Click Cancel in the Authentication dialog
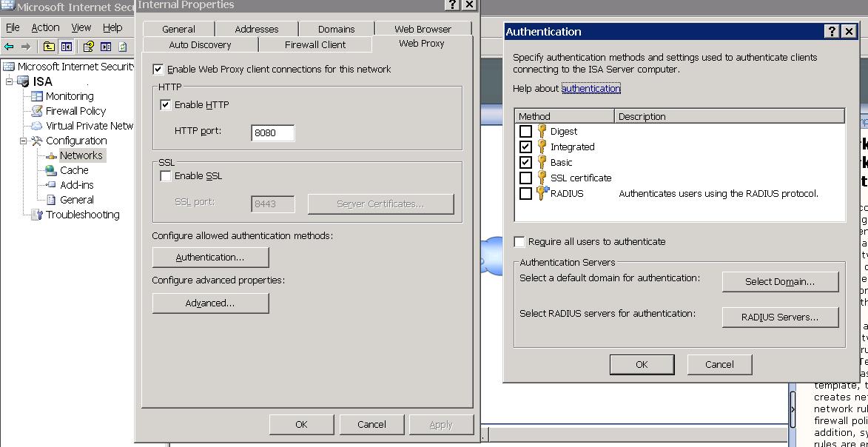Image resolution: width=868 pixels, height=447 pixels. click(x=719, y=364)
